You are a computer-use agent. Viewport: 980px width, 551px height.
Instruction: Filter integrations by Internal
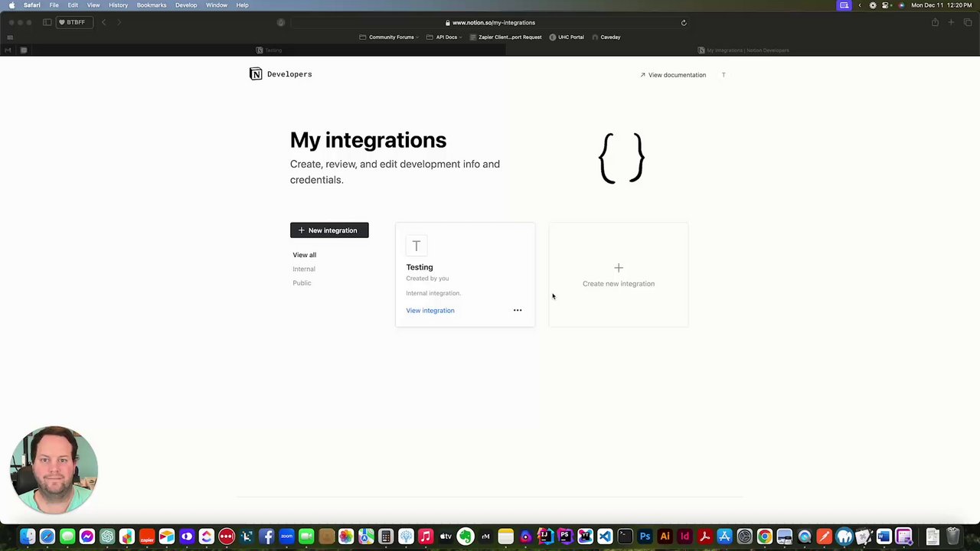click(304, 269)
